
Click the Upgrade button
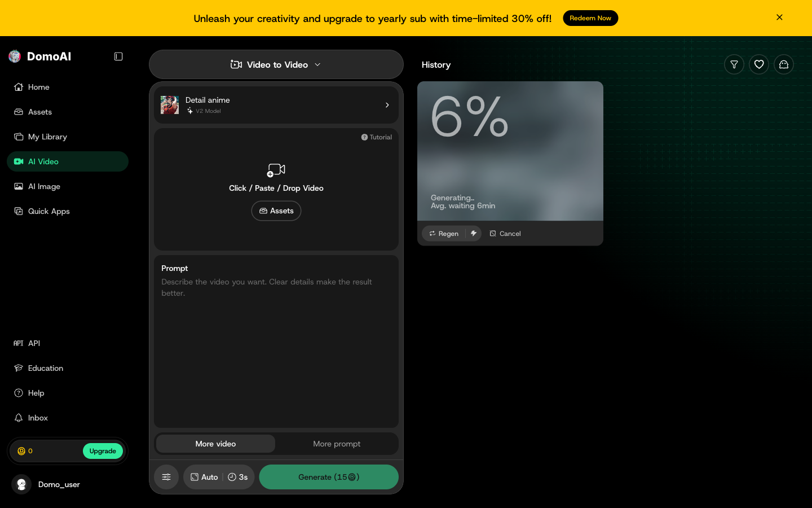(x=103, y=451)
